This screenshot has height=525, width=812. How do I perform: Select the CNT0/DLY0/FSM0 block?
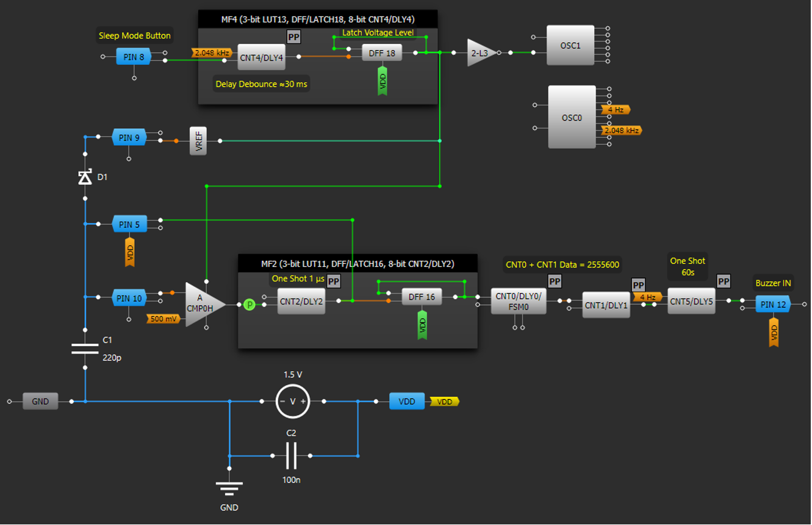518,301
